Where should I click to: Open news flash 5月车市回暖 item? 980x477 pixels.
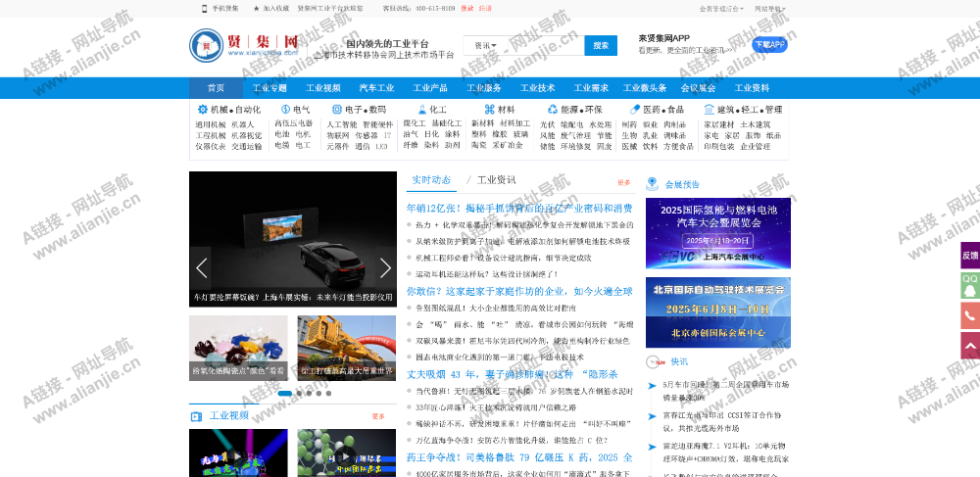pos(725,390)
